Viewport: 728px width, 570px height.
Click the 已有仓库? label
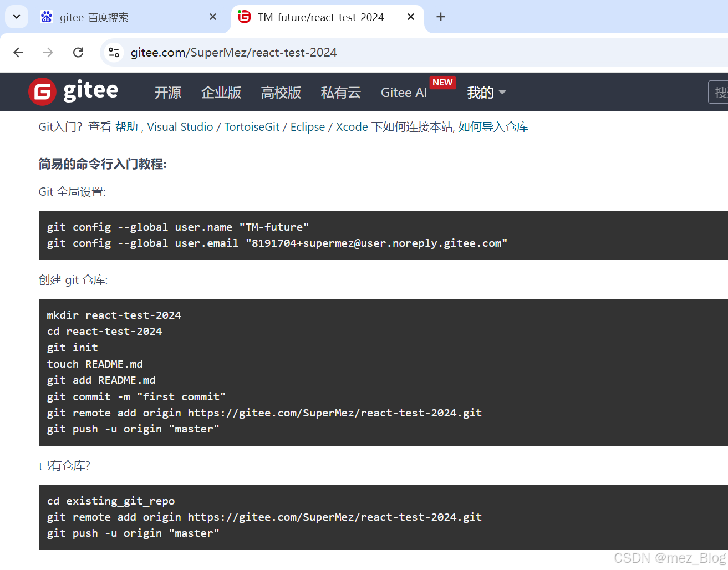point(64,466)
